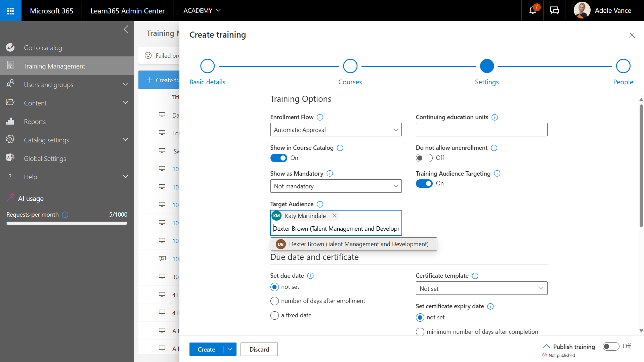Enable Do not allow unenrollment toggle
The width and height of the screenshot is (644, 362).
coord(424,158)
